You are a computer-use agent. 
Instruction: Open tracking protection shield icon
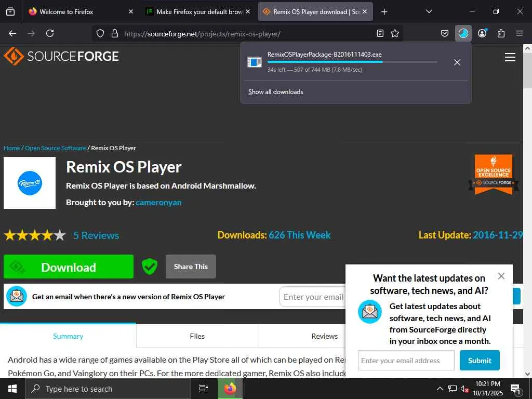coord(100,33)
